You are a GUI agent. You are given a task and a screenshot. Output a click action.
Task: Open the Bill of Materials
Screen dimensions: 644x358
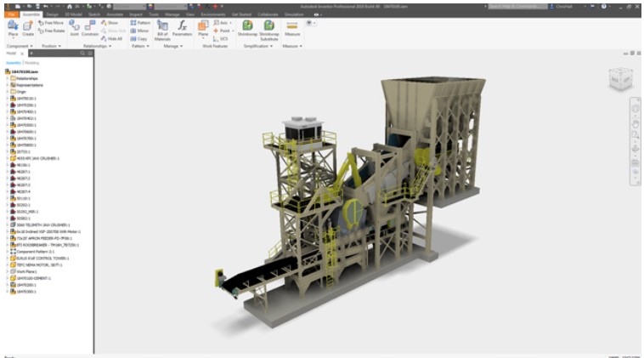click(x=162, y=31)
